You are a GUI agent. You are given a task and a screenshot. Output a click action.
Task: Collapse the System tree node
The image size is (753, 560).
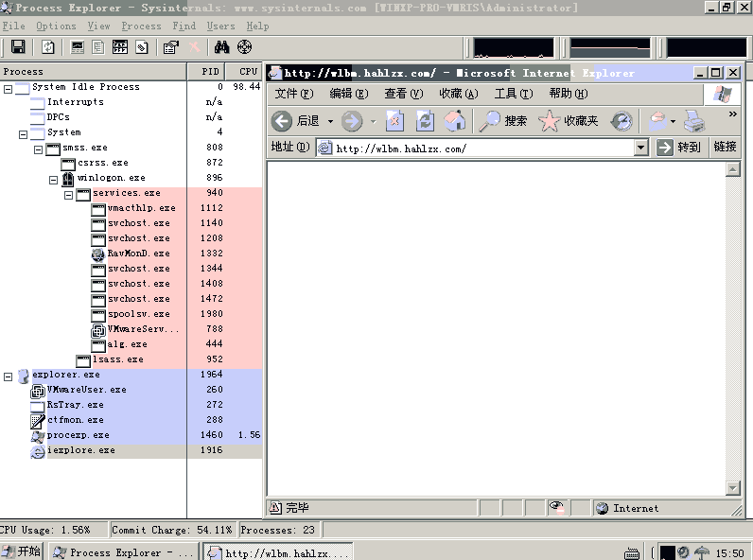(x=23, y=134)
